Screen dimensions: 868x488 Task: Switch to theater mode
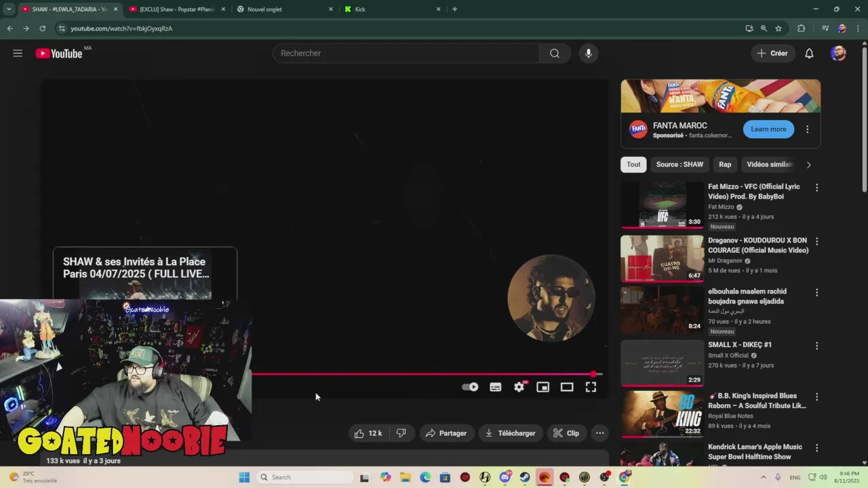pos(567,387)
